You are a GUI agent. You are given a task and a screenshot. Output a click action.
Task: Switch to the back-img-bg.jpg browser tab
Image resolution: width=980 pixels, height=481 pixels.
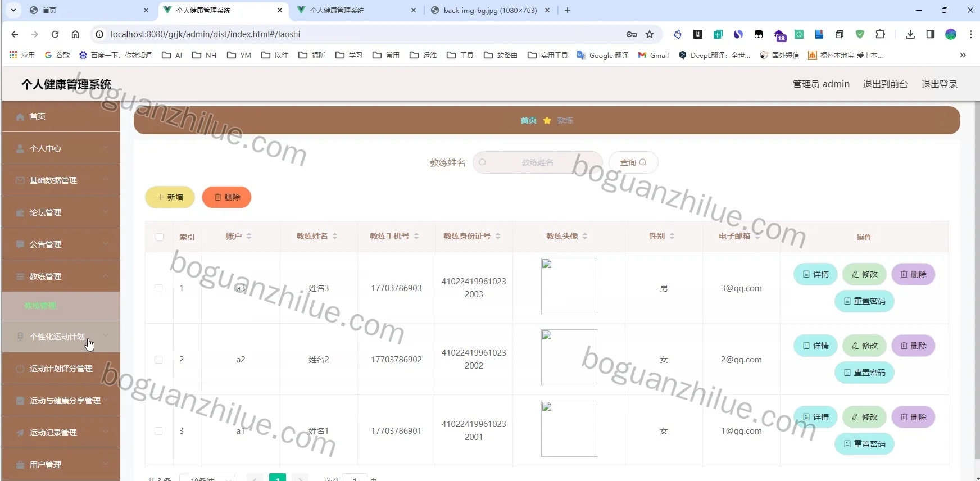click(490, 10)
